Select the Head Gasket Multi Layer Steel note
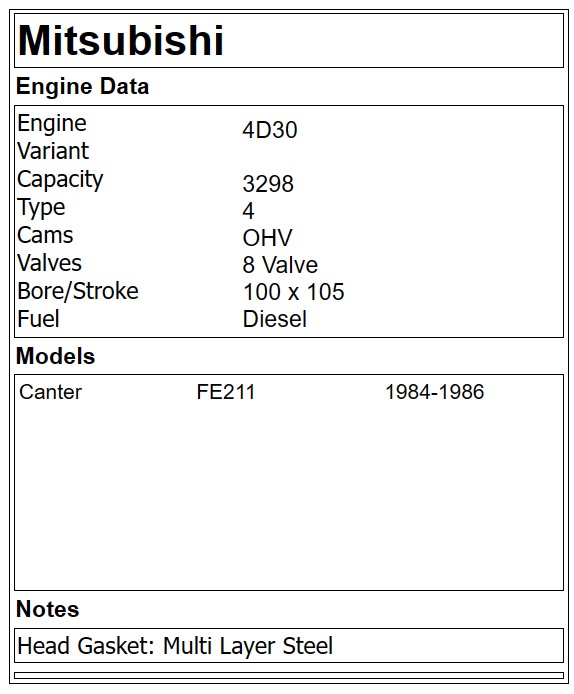Viewport: 574px width, 694px height. point(175,646)
